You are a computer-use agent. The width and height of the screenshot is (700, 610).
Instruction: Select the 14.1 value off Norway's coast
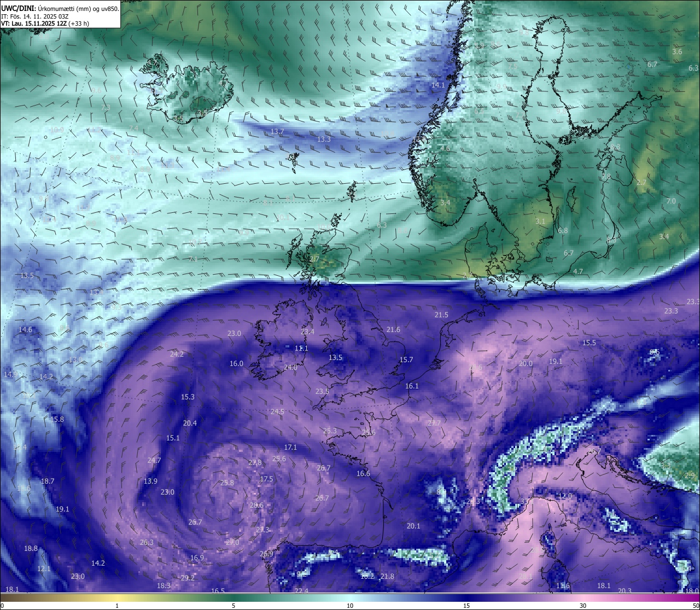pyautogui.click(x=438, y=85)
